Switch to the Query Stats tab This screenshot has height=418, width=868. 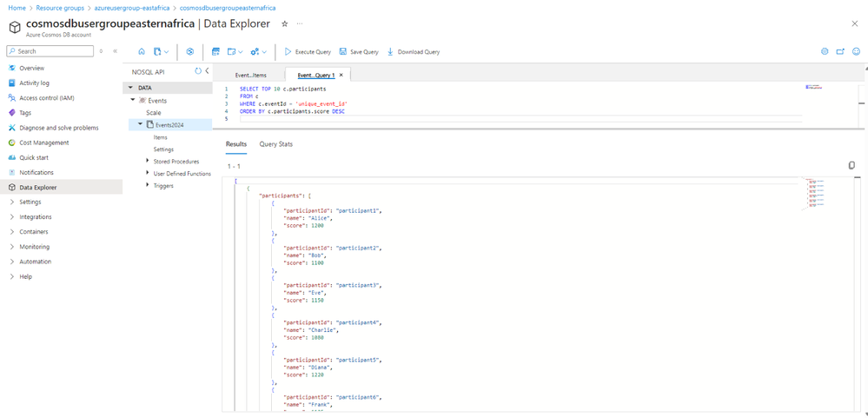tap(276, 144)
